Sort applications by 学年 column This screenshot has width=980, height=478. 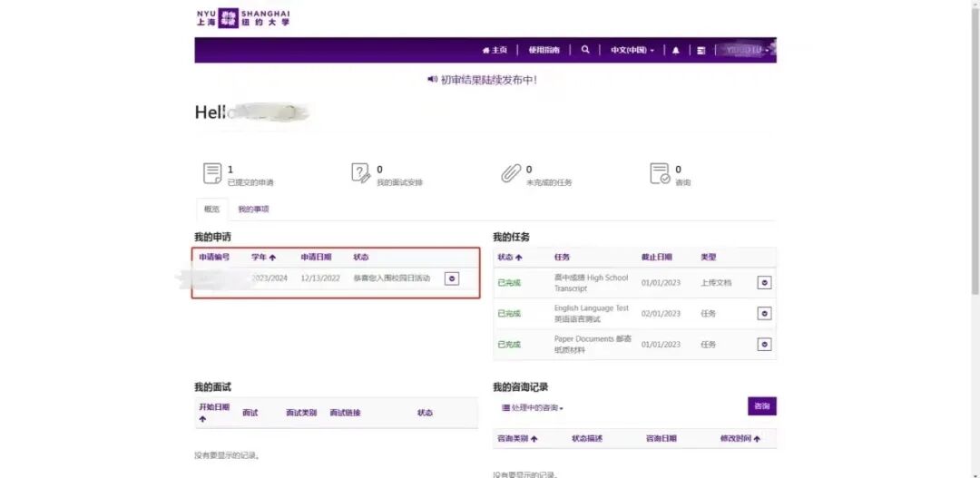click(x=263, y=257)
